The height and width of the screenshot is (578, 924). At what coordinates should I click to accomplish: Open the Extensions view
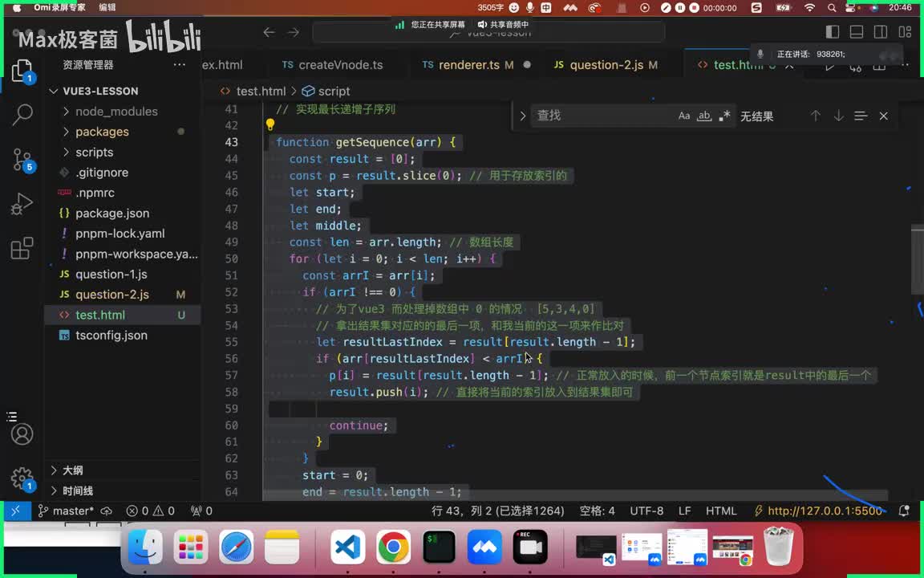coord(22,248)
